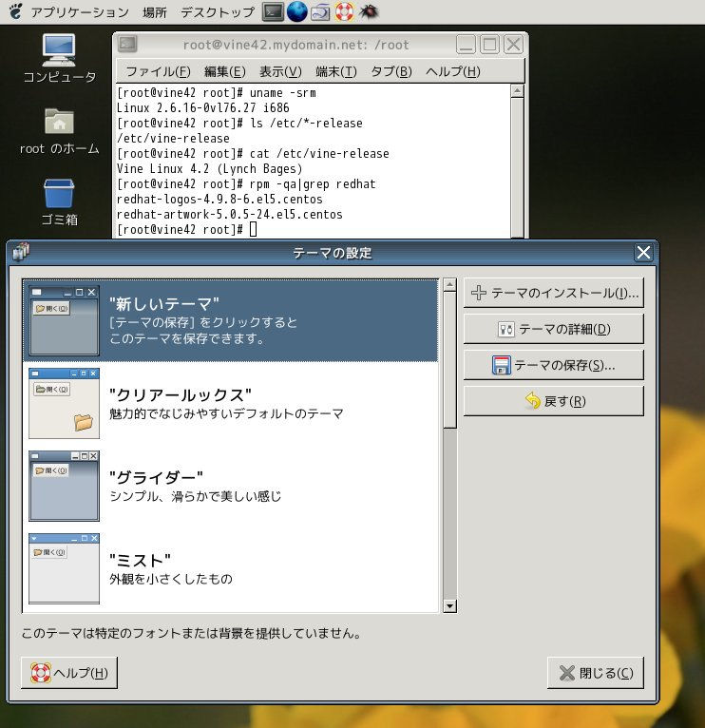Select the ゴミ箱 trash icon

tap(60, 202)
